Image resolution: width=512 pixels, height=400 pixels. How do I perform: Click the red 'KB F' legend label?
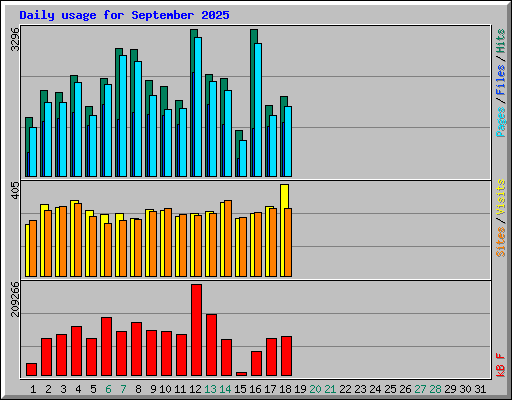tap(500, 365)
